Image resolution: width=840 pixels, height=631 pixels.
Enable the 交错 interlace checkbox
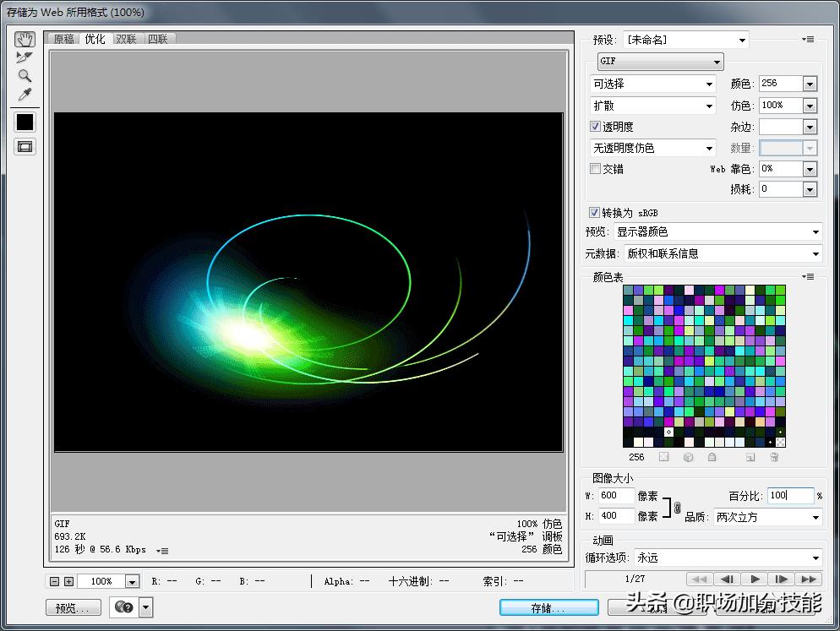[x=595, y=168]
